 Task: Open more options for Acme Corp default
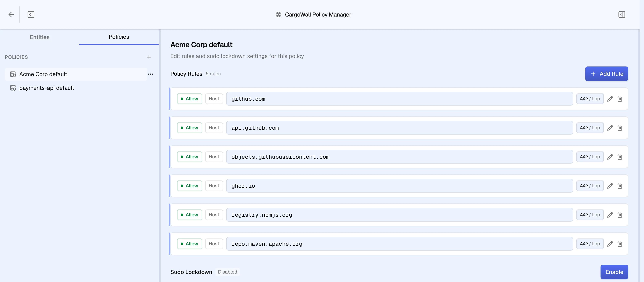151,74
